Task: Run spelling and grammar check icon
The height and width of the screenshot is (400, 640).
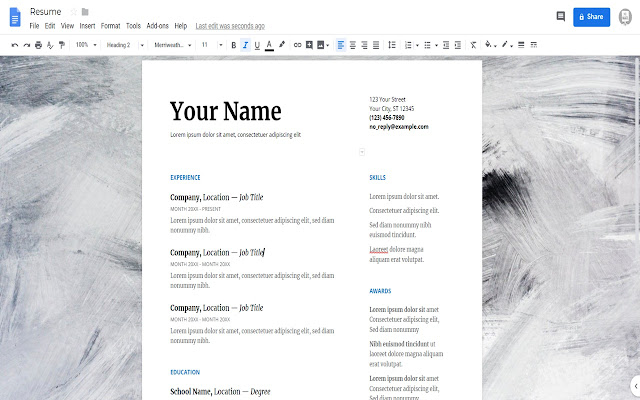Action: point(50,45)
